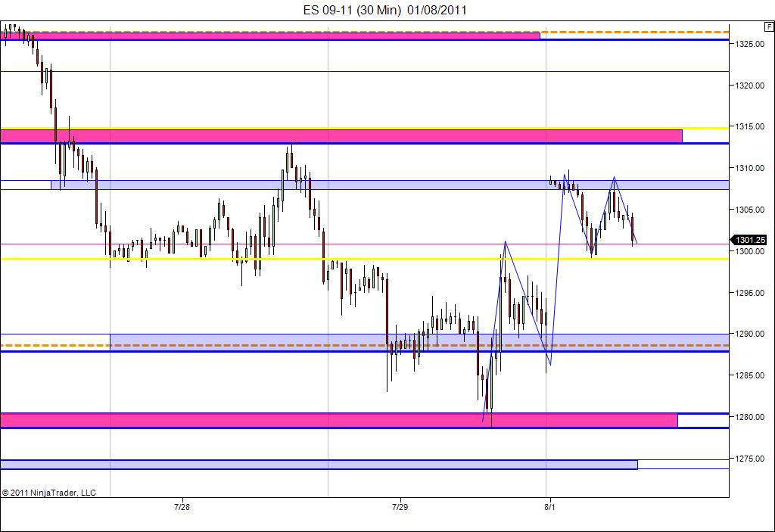Click the 2011 NinjaTrader, LLC copyright text
Image resolution: width=775 pixels, height=532 pixels.
tap(49, 493)
